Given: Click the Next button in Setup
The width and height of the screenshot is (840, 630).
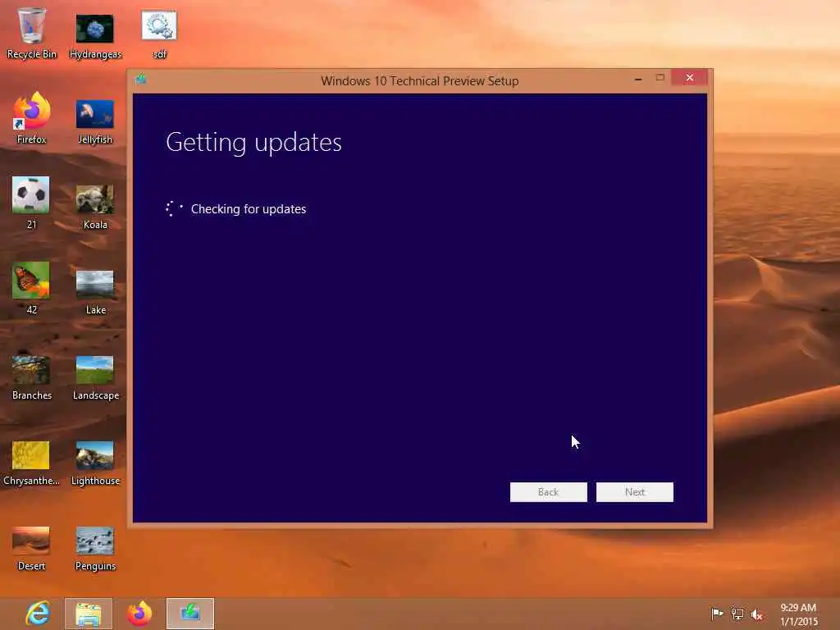Looking at the screenshot, I should 635,492.
